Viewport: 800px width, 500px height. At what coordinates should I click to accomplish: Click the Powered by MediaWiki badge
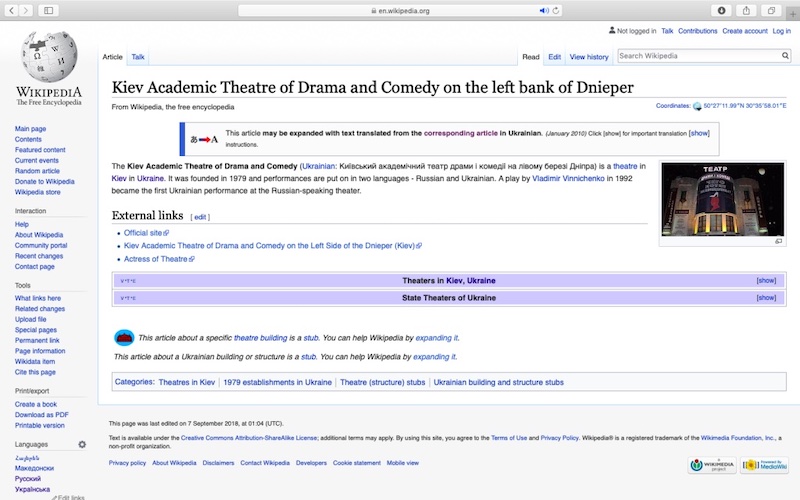coord(764,465)
